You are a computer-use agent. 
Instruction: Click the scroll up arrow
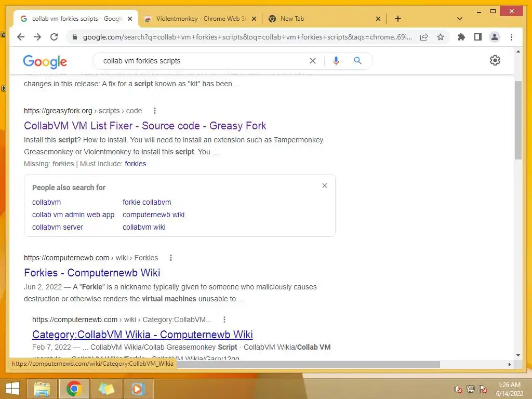point(518,51)
